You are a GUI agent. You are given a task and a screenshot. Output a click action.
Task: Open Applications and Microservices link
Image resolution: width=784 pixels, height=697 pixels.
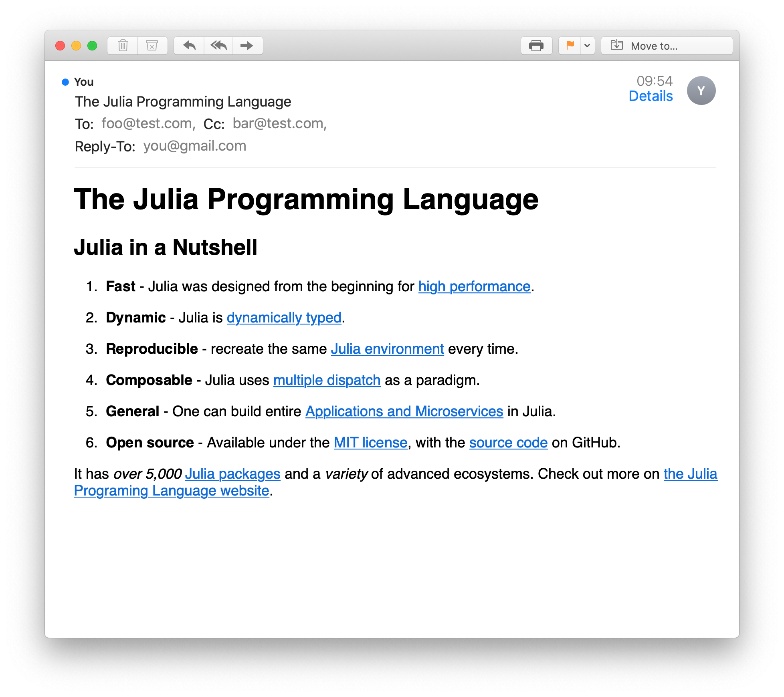pos(404,412)
